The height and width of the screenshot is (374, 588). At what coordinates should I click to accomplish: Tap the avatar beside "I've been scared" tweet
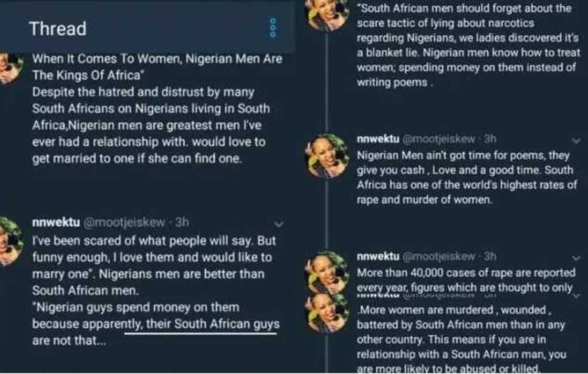pyautogui.click(x=9, y=241)
